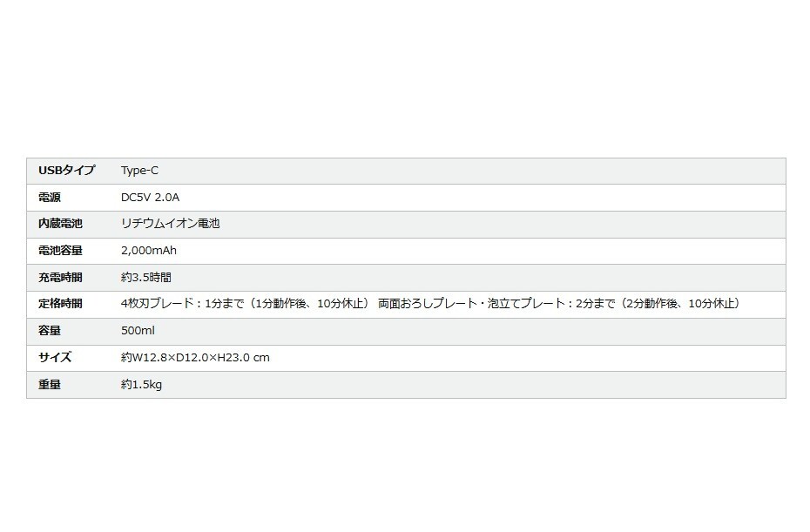810x532 pixels.
Task: Select the 'Type-C' value text
Action: [x=139, y=171]
